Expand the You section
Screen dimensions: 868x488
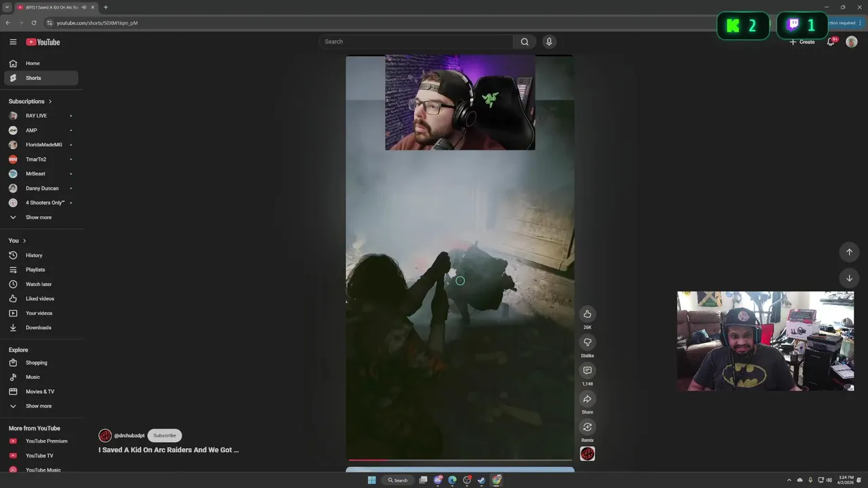coord(18,241)
